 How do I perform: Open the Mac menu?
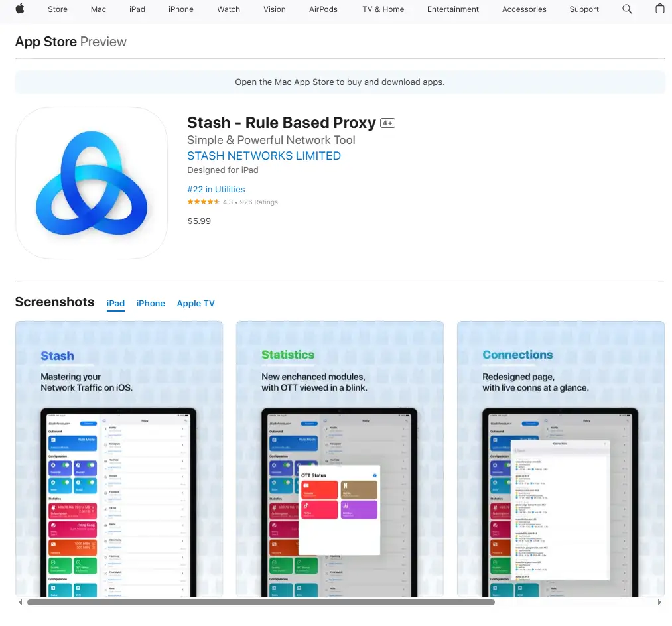pyautogui.click(x=98, y=9)
